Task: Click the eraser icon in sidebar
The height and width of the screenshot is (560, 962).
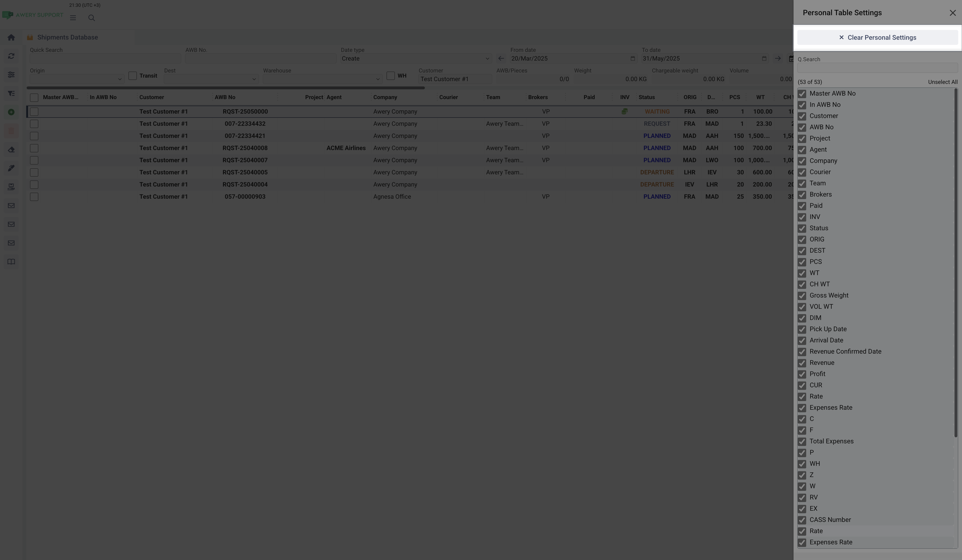Action: (11, 150)
